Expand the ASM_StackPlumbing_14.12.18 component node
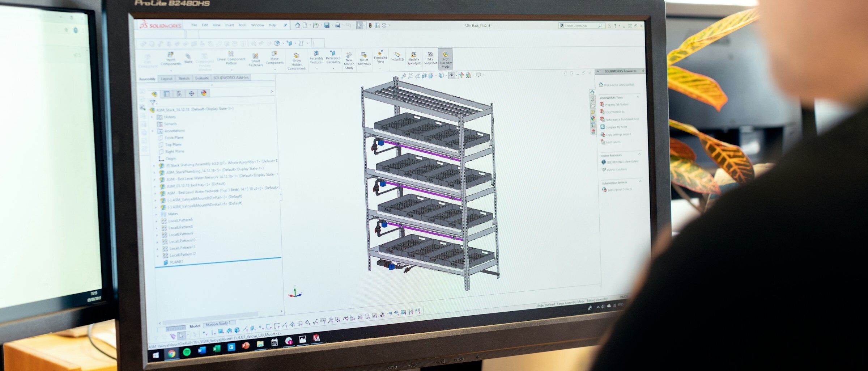Screen dimensions: 868x371 click(x=154, y=173)
